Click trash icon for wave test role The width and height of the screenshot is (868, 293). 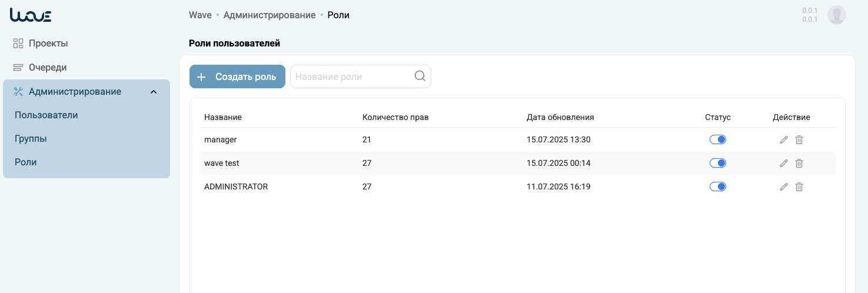(x=799, y=163)
